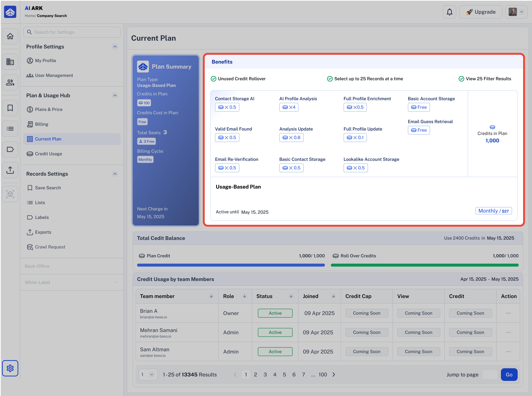Focus the Search for Settings field
Viewport: 532px width, 396px height.
click(72, 32)
